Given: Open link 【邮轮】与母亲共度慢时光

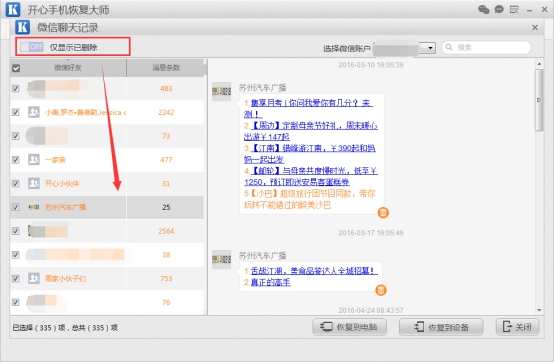Looking at the screenshot, I should [x=311, y=176].
